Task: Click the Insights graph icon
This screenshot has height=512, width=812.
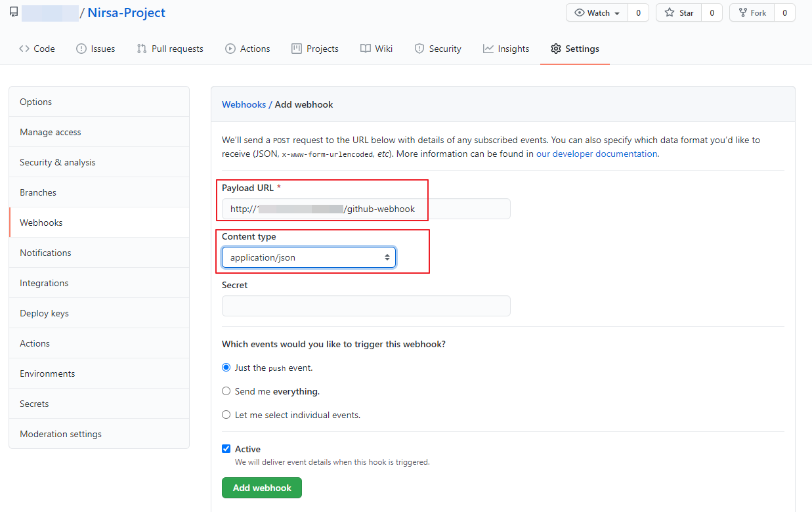Action: point(488,49)
